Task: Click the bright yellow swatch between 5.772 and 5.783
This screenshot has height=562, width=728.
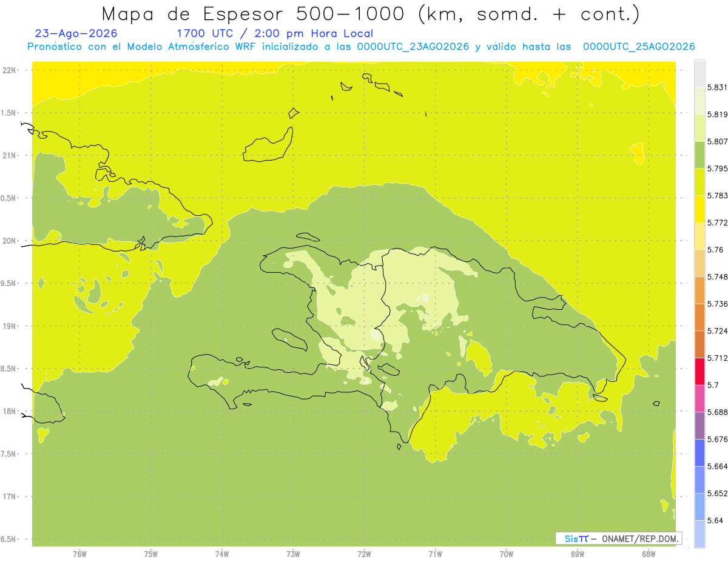Action: 699,209
